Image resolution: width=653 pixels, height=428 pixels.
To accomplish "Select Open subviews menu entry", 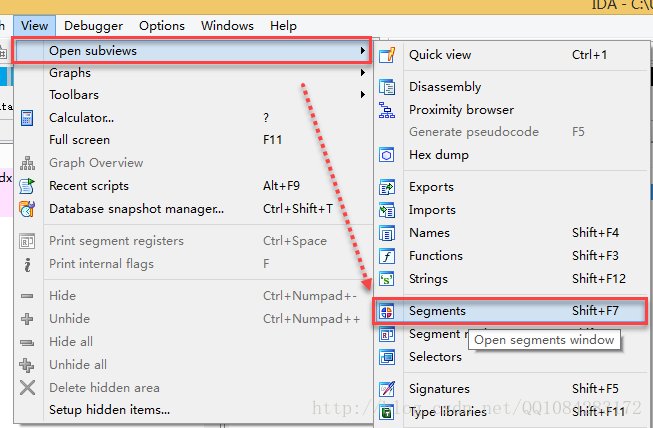I will (x=192, y=51).
